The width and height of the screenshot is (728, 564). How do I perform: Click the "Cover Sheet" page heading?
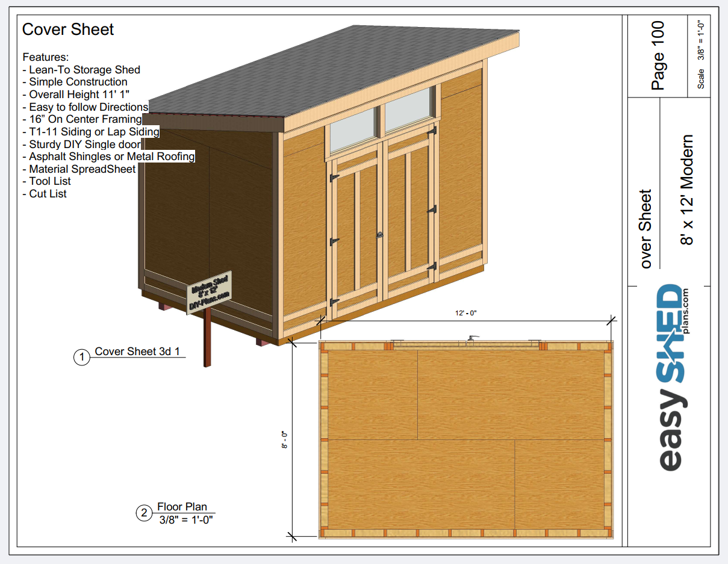click(x=68, y=29)
